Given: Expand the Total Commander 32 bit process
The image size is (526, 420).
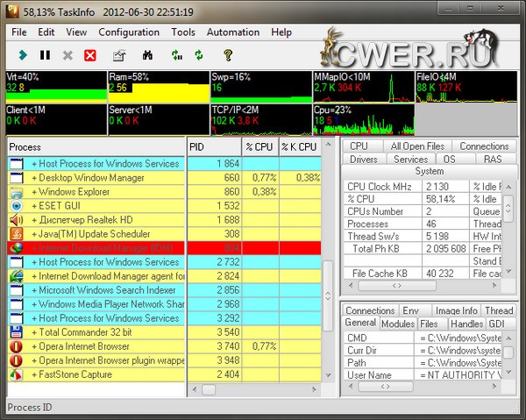Looking at the screenshot, I should [35, 332].
